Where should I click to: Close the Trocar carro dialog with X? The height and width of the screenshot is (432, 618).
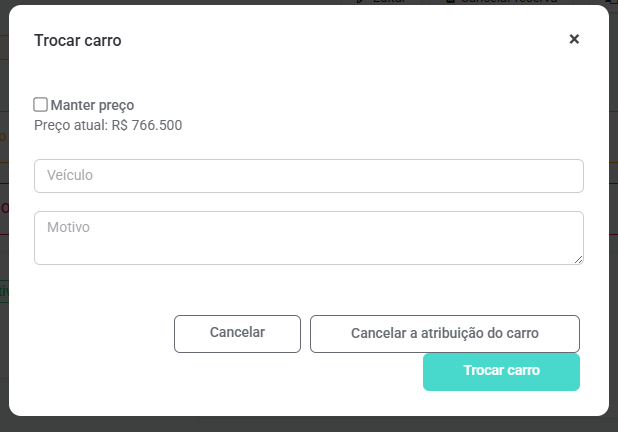[x=574, y=39]
